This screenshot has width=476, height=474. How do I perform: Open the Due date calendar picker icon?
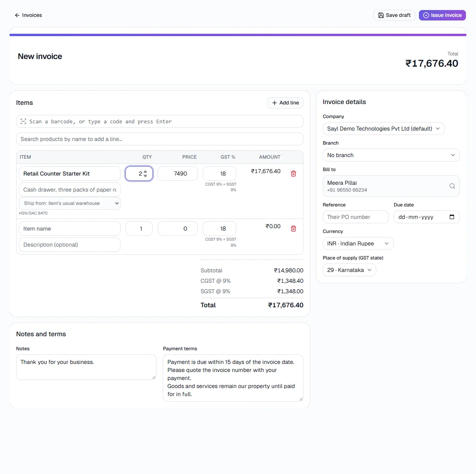point(452,217)
